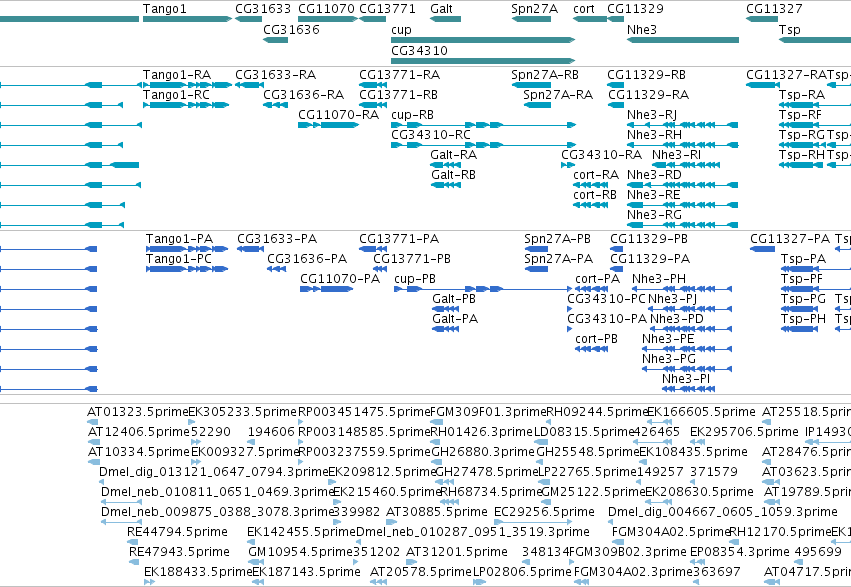Click the AT12406.5prime EST feature

coord(93,442)
